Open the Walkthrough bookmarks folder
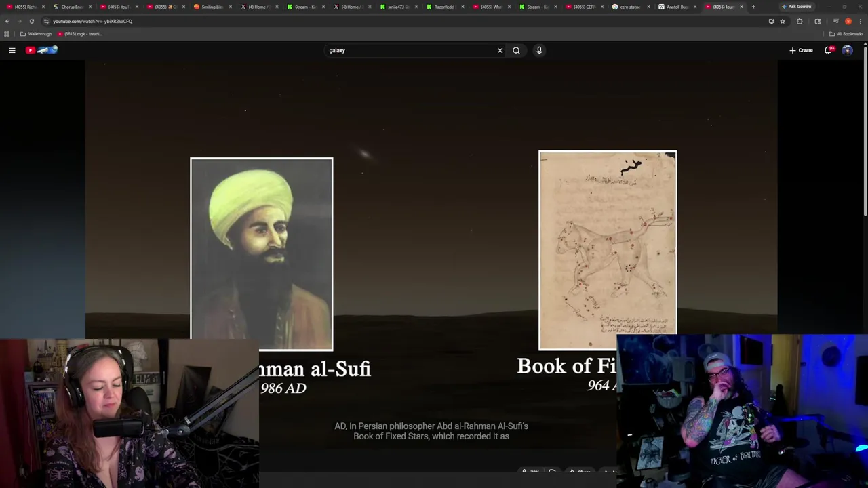 pyautogui.click(x=36, y=34)
